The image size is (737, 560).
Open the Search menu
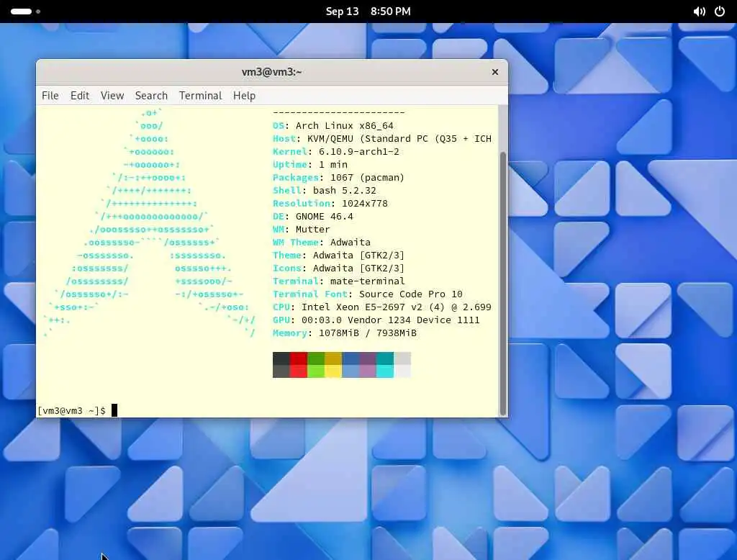click(151, 96)
